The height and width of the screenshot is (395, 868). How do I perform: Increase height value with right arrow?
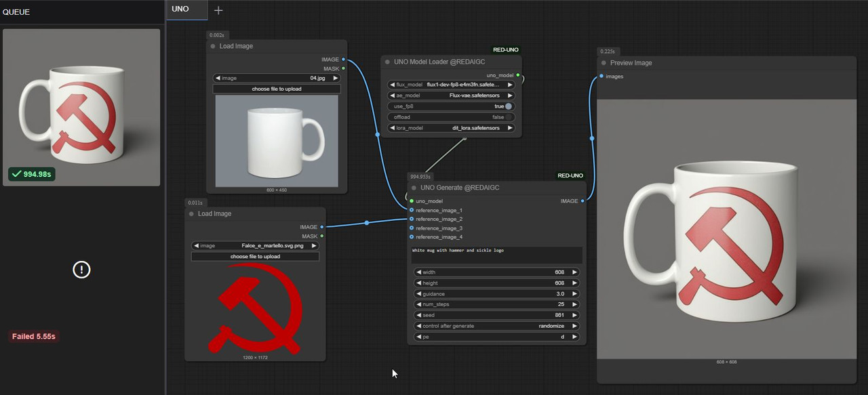coord(574,283)
